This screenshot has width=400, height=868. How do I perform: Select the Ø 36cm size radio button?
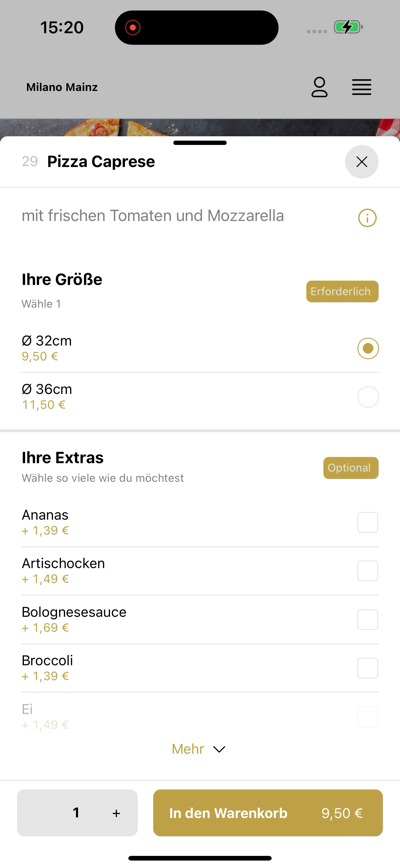(368, 397)
